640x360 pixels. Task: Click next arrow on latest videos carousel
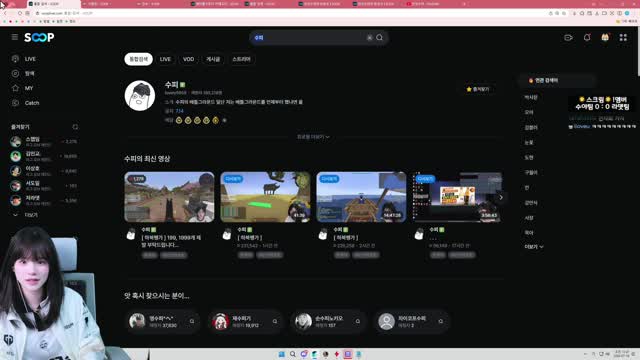click(x=501, y=197)
